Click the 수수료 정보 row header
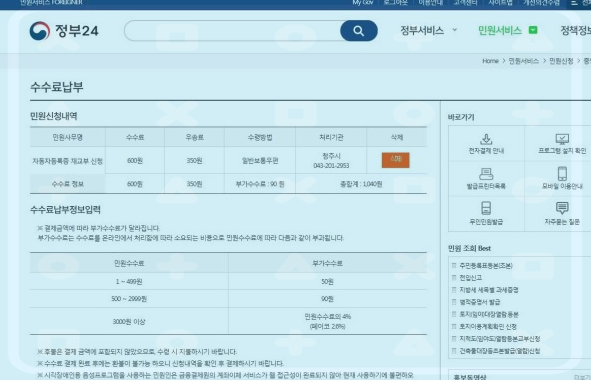This screenshot has width=591, height=380. tap(67, 184)
